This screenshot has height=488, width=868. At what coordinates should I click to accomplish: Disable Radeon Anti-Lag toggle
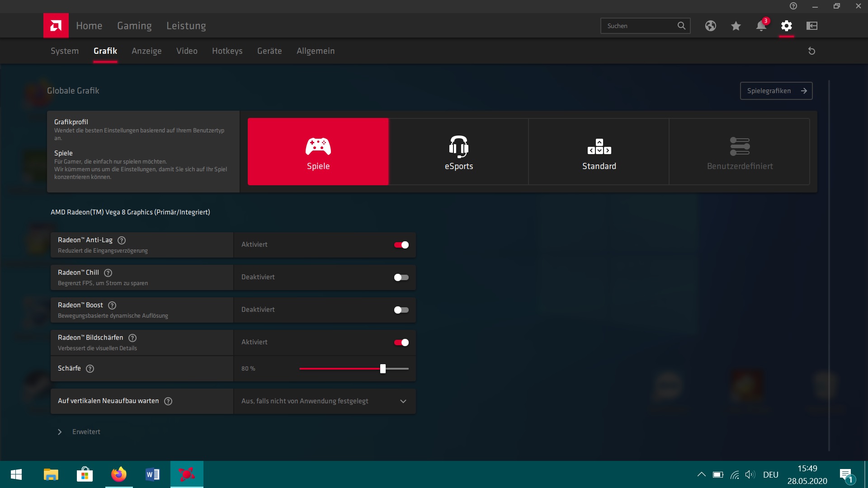401,245
